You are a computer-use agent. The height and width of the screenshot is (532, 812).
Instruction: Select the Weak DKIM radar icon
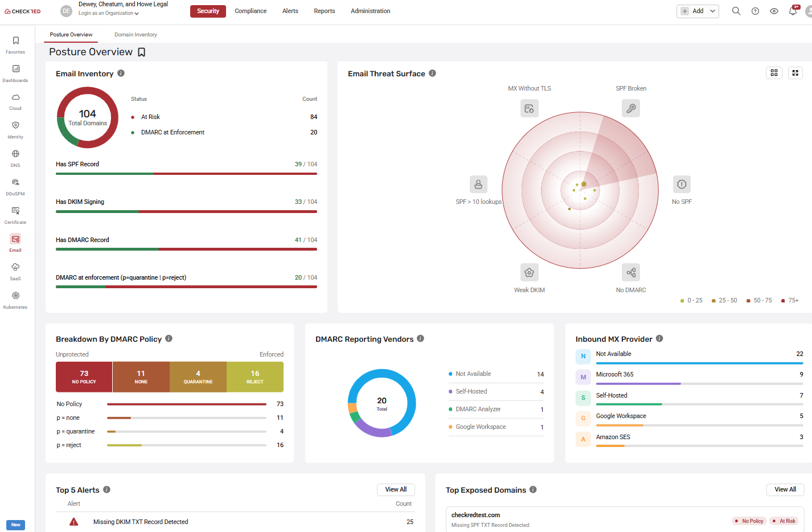tap(530, 272)
